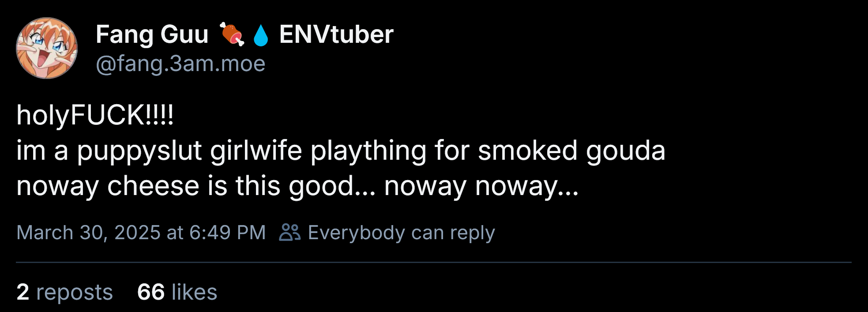Click the first line of the post text
Viewport: 868px width, 312px height.
95,115
